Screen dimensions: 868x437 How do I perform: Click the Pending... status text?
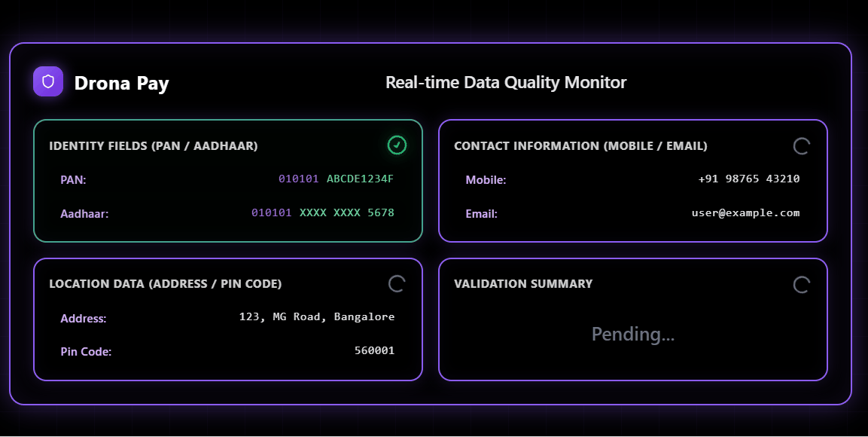coord(632,334)
